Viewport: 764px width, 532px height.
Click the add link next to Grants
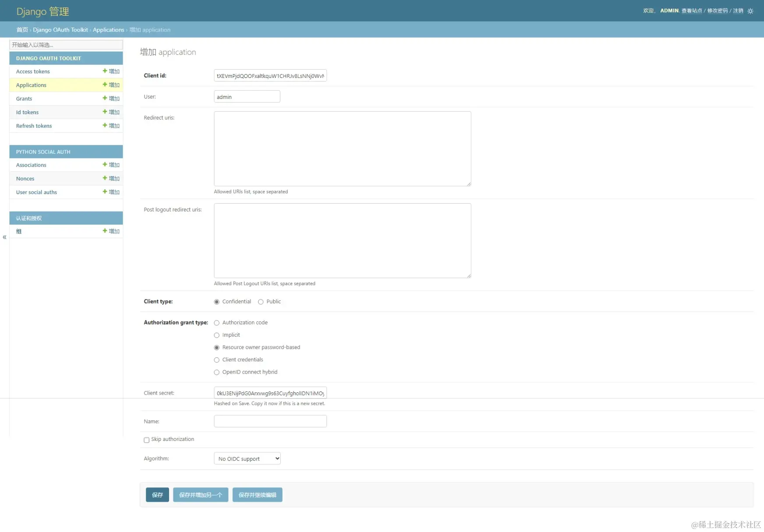pos(111,99)
